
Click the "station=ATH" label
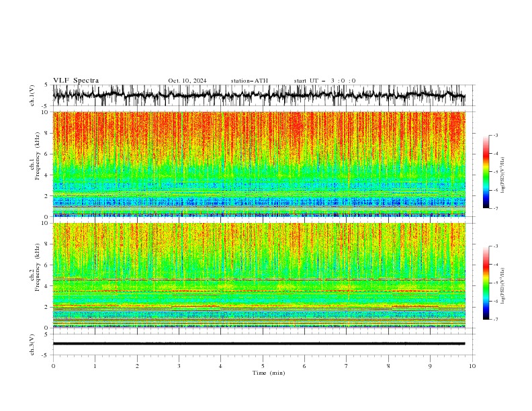click(249, 81)
